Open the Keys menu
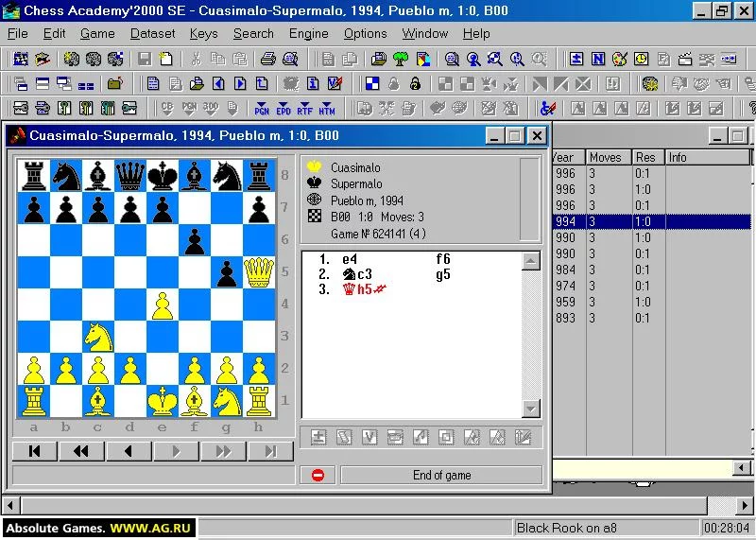756x540 pixels. pos(203,33)
